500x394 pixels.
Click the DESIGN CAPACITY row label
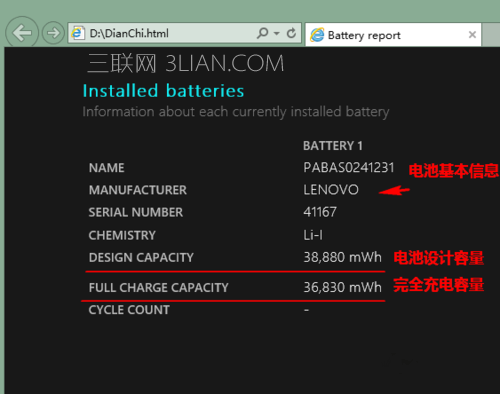pos(141,257)
